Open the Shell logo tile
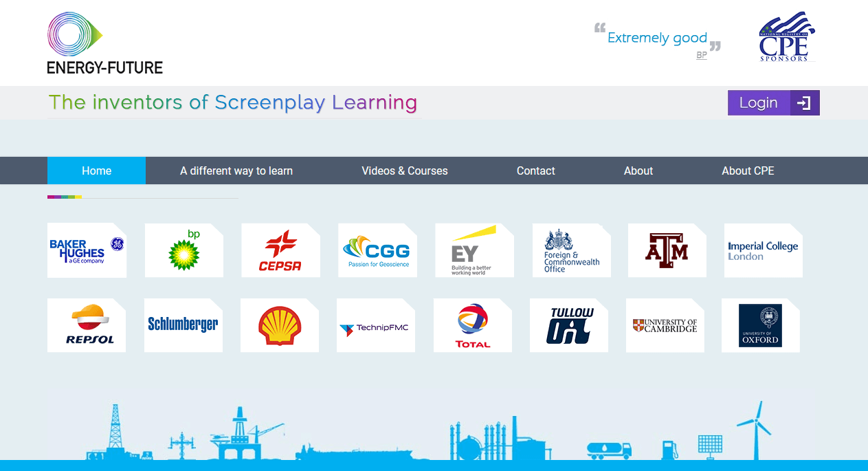 click(280, 325)
